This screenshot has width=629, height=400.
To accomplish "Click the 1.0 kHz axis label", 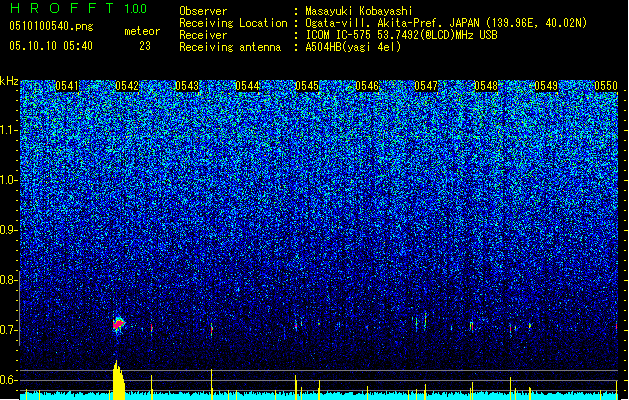I will pyautogui.click(x=8, y=181).
